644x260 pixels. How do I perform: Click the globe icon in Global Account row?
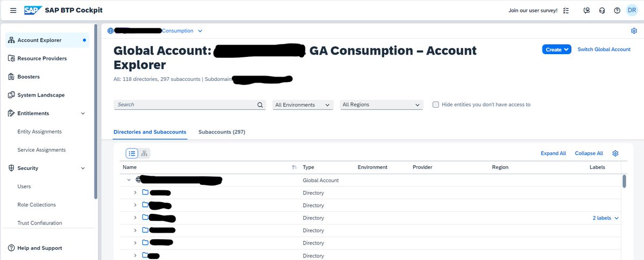point(138,180)
